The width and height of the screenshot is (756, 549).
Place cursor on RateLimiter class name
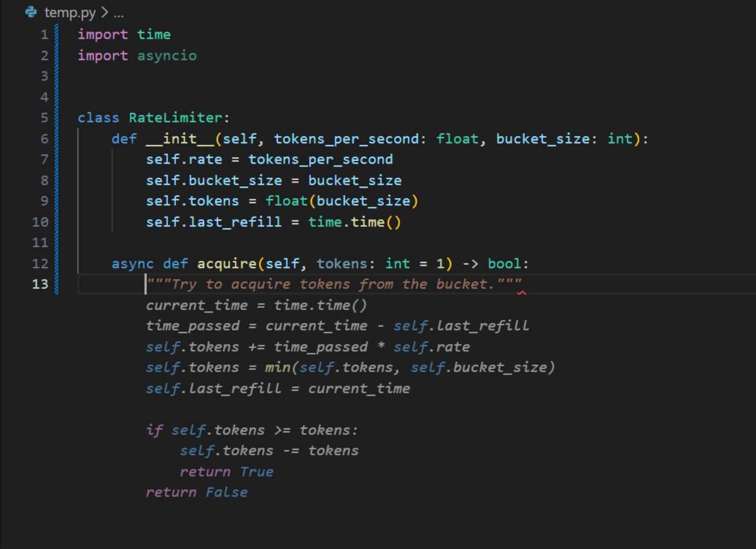coord(175,118)
